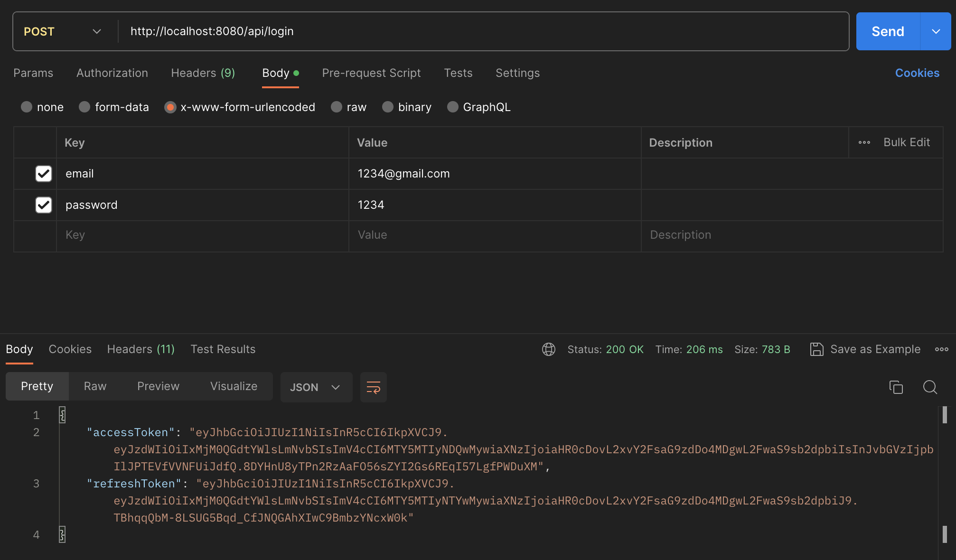Click the Save as Example floppy icon

[816, 349]
